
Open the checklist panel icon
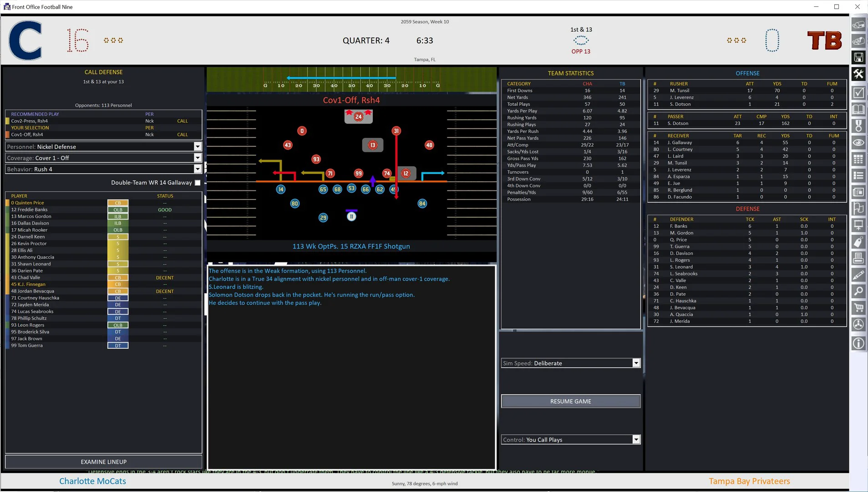point(859,92)
